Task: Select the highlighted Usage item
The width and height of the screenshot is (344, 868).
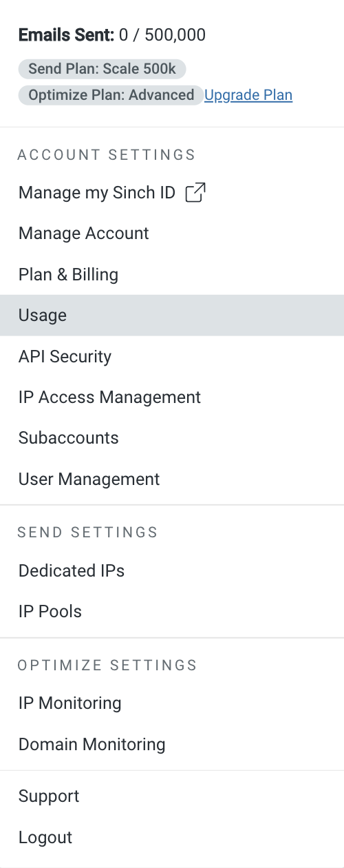Action: click(x=172, y=316)
